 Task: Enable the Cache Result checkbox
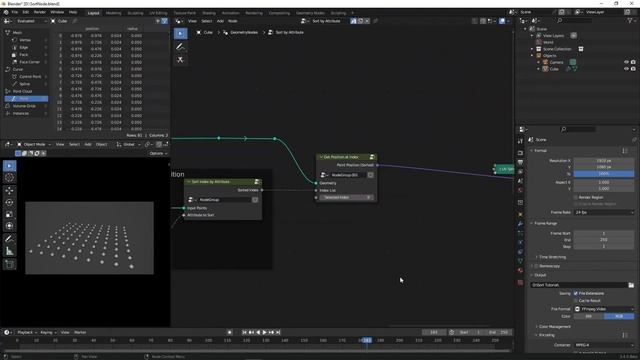pos(576,300)
